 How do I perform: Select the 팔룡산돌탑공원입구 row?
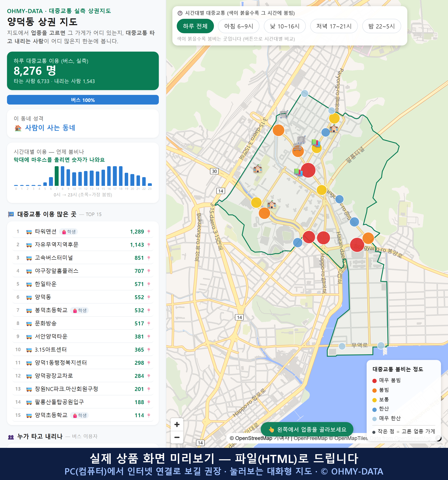pos(83,402)
